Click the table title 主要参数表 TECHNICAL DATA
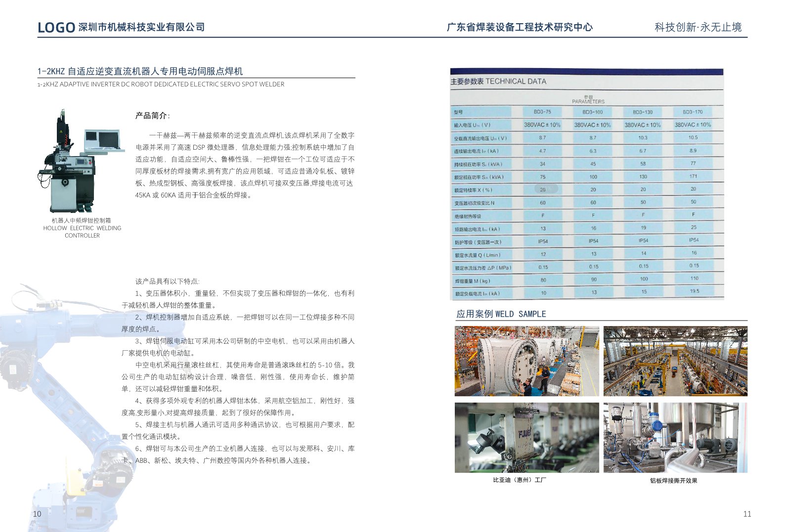The image size is (785, 532). (x=498, y=82)
